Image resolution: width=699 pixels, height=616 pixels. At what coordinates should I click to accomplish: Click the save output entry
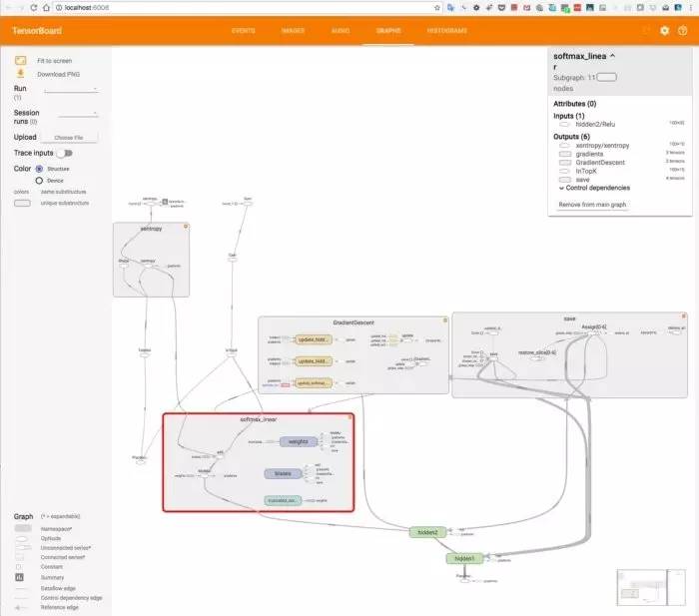(x=582, y=179)
